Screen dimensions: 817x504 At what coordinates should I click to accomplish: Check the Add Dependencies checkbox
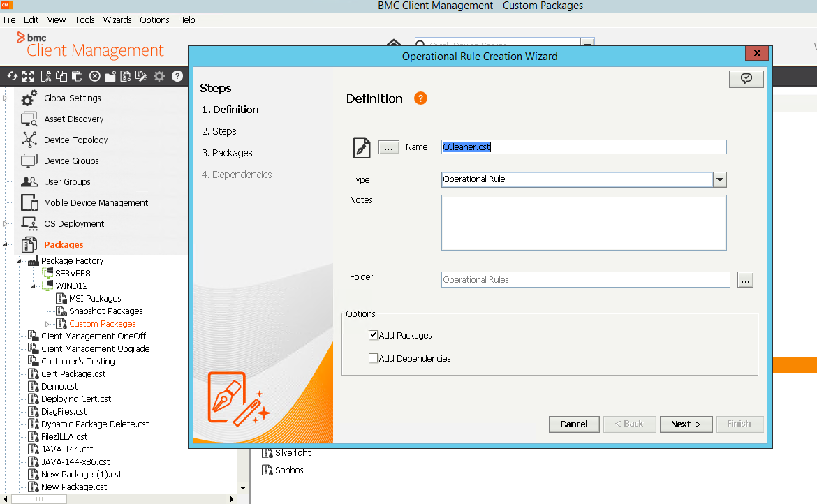click(x=373, y=357)
